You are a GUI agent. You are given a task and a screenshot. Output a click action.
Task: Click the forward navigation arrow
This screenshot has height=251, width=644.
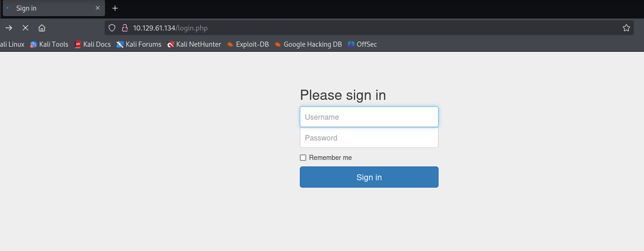tap(9, 28)
